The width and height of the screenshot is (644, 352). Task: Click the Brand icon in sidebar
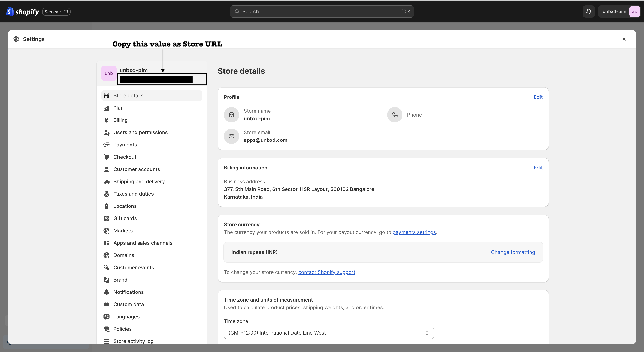coord(107,280)
